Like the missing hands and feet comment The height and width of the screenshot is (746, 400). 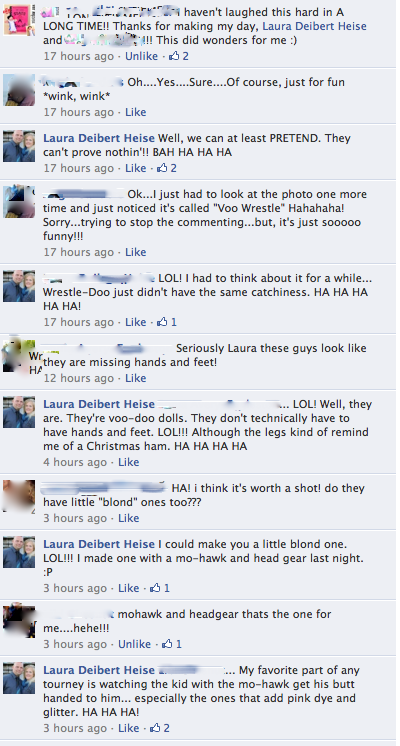point(136,378)
